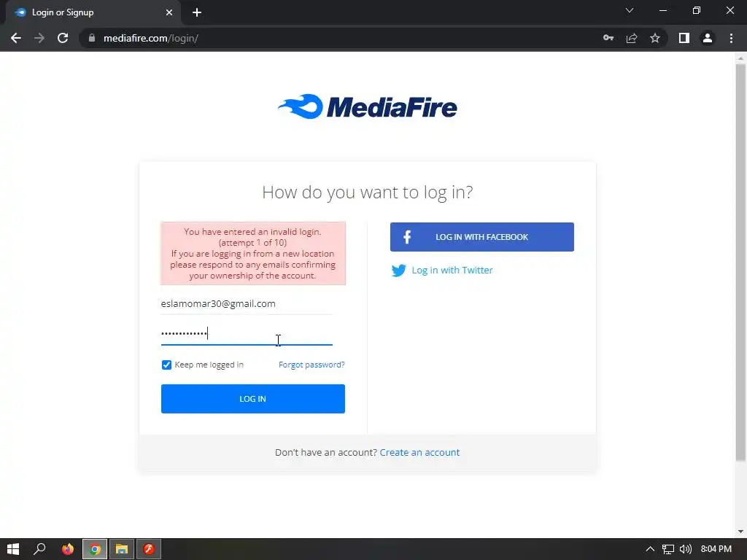The width and height of the screenshot is (747, 560).
Task: Click the blue LOG IN button
Action: click(253, 399)
